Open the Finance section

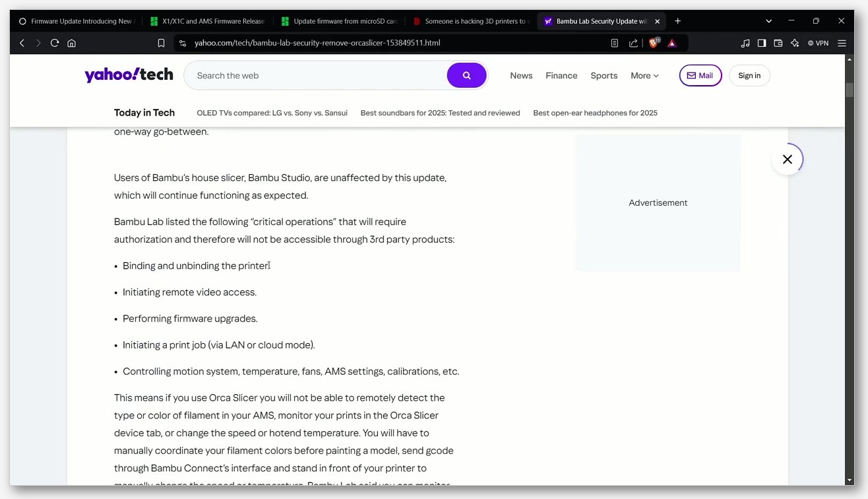coord(561,76)
